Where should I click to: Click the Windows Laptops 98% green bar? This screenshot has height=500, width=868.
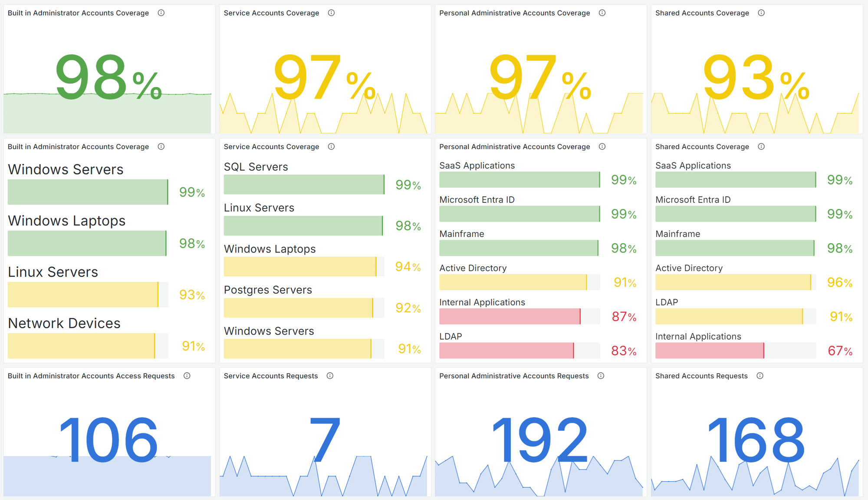[x=88, y=243]
